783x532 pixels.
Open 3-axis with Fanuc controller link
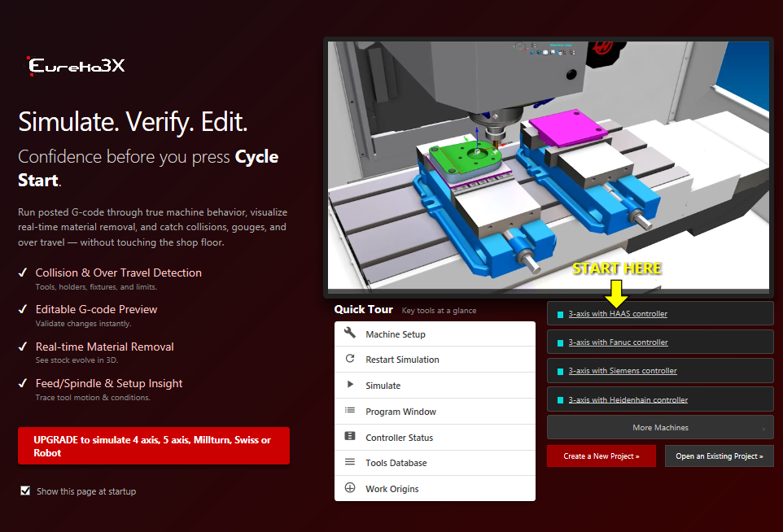[x=619, y=342]
